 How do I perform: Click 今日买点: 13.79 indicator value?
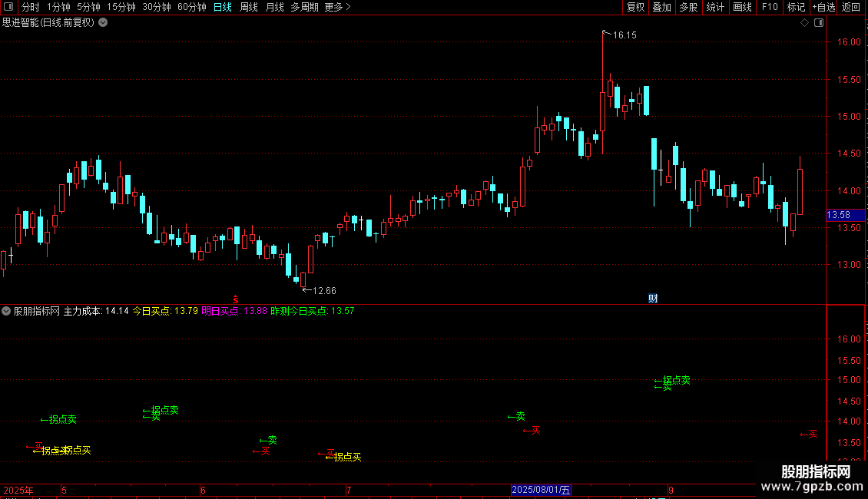coord(165,312)
